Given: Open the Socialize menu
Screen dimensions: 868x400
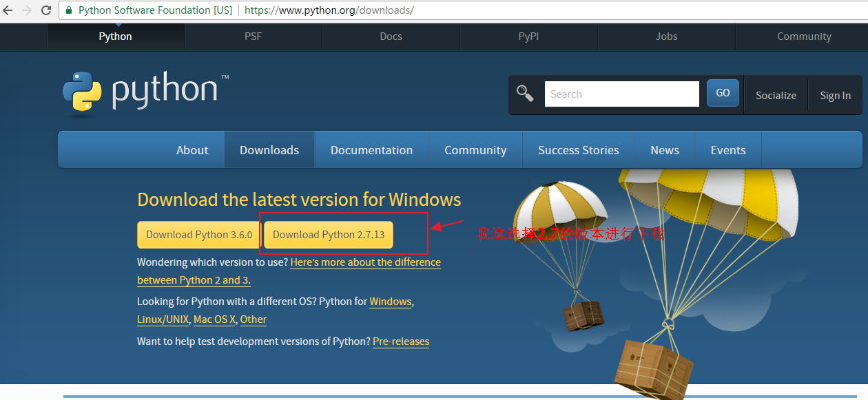Looking at the screenshot, I should click(x=776, y=96).
